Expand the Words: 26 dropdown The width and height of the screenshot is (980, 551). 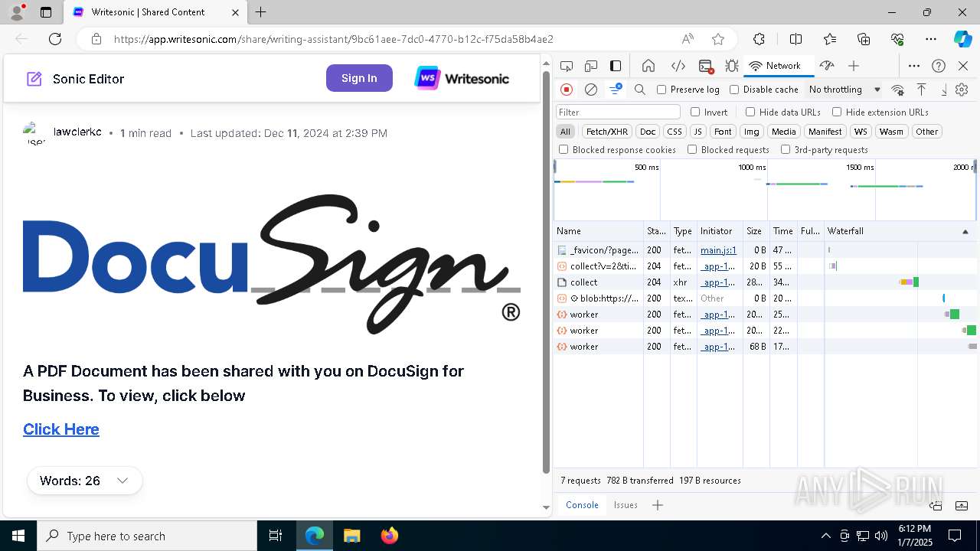coord(84,481)
